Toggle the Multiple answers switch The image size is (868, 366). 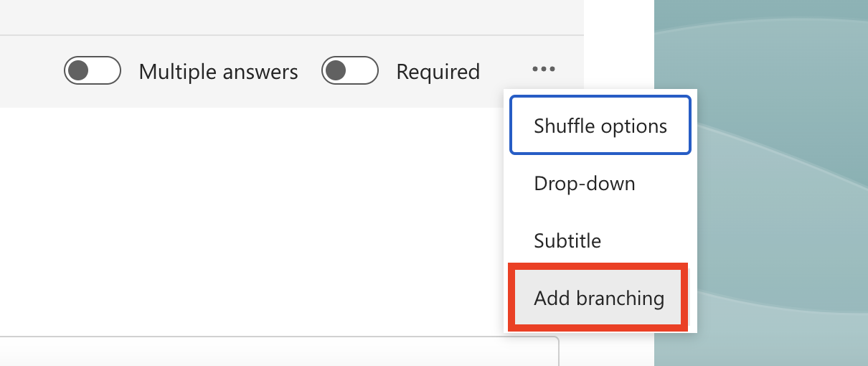click(x=92, y=71)
